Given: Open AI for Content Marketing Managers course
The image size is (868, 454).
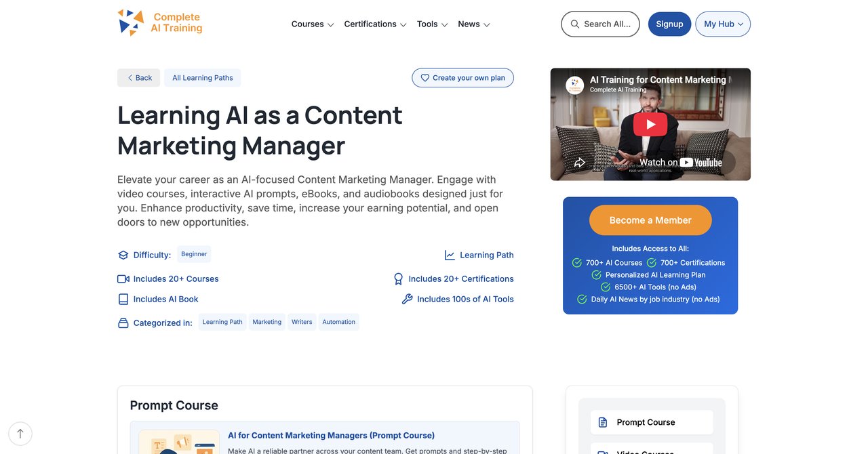Looking at the screenshot, I should (x=331, y=435).
